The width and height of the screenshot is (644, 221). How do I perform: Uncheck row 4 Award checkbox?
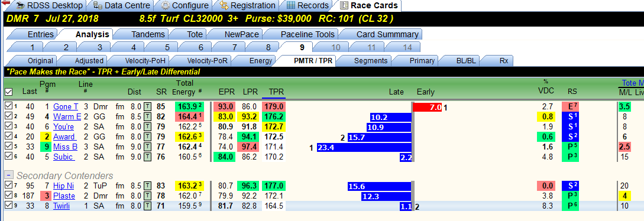click(x=8, y=136)
